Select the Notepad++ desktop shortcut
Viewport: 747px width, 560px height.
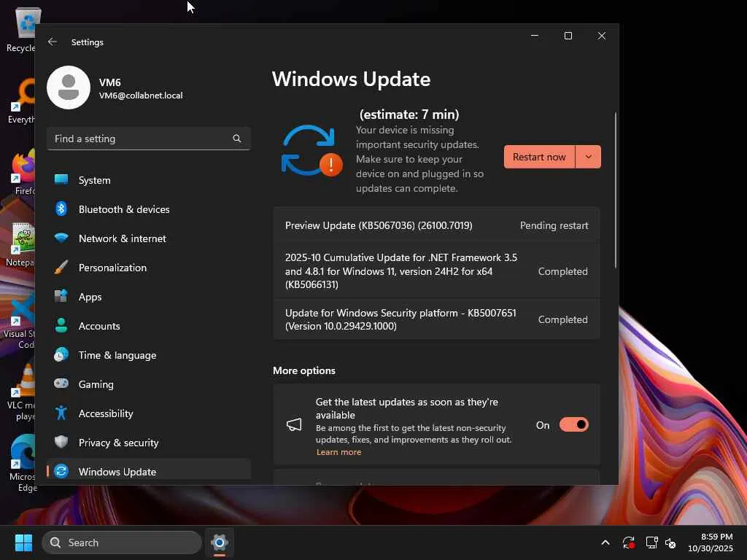20,245
